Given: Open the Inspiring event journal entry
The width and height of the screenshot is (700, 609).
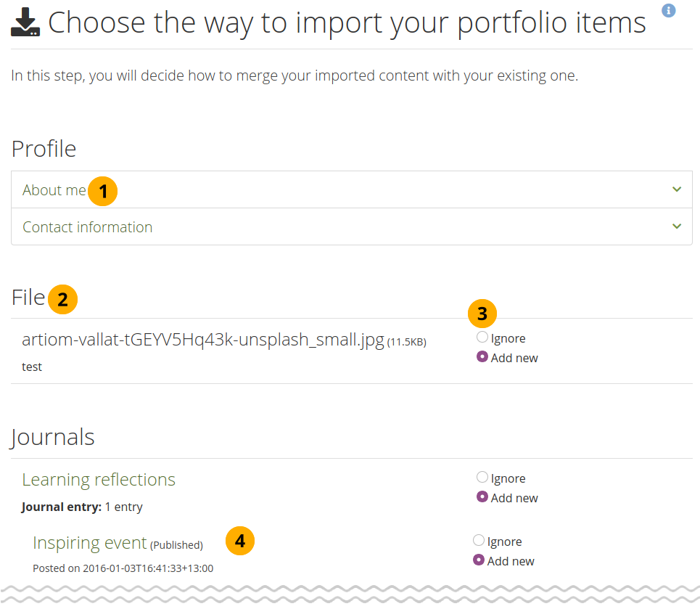Looking at the screenshot, I should coord(89,543).
